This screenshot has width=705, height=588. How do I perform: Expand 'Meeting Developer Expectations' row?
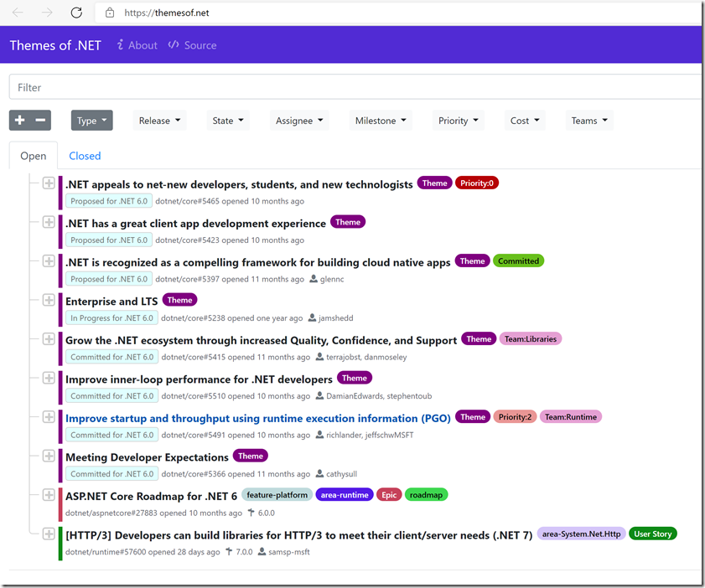49,456
